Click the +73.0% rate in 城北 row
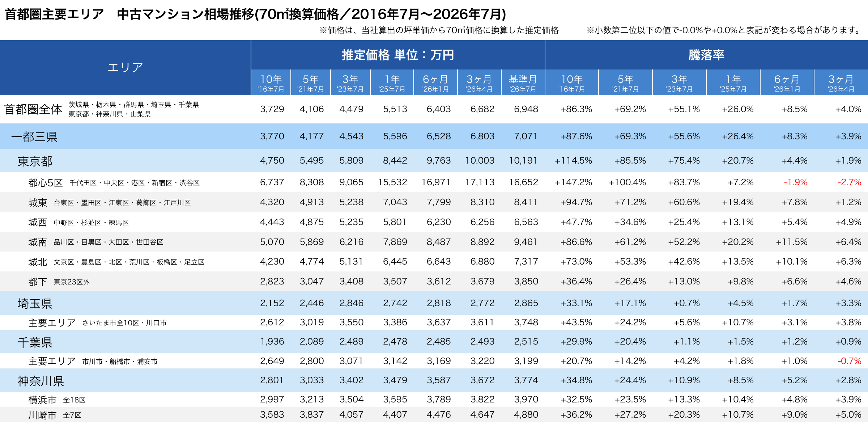 [x=576, y=262]
